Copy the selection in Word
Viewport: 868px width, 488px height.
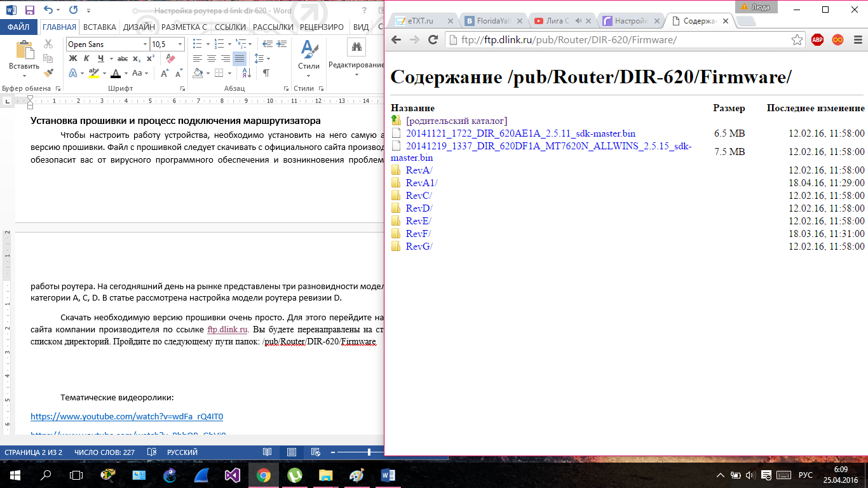[48, 58]
